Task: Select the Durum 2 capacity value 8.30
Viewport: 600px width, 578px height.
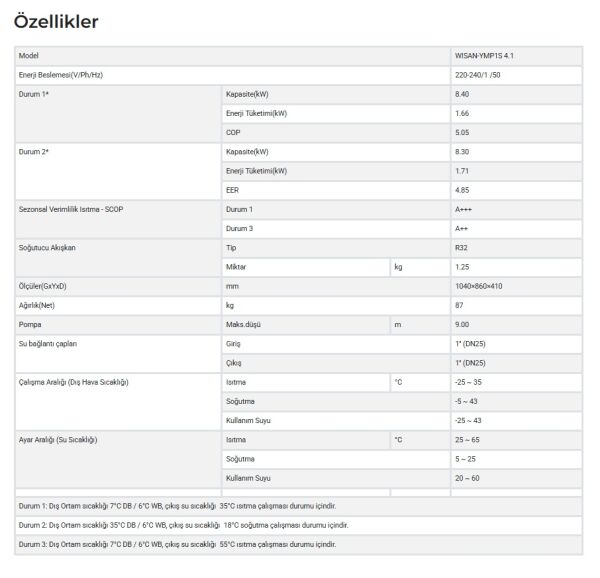Action: 462,151
